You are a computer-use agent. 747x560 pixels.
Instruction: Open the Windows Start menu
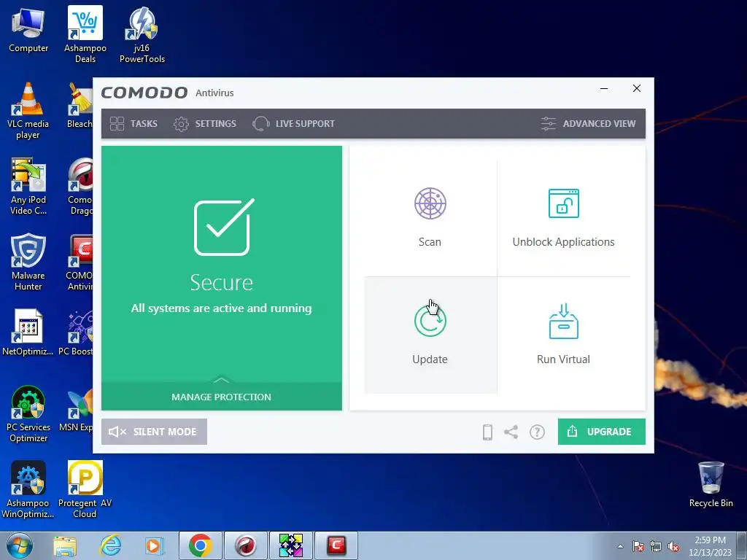20,545
